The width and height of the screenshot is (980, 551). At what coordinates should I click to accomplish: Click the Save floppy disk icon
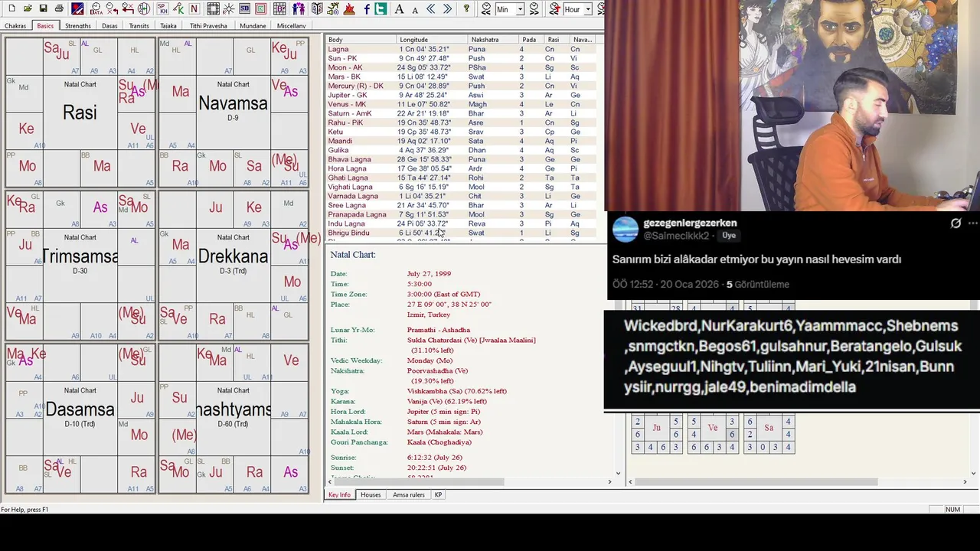pos(44,8)
